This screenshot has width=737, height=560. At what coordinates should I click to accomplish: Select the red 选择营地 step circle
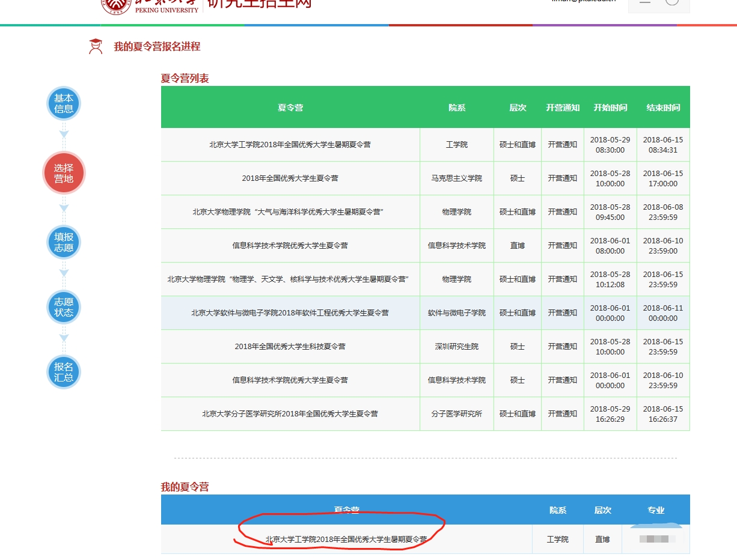point(64,173)
